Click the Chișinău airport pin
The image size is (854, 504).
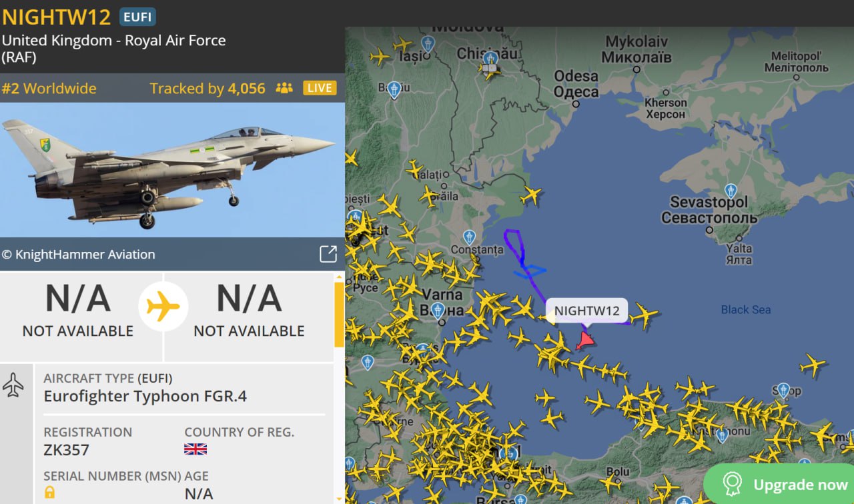coord(490,59)
